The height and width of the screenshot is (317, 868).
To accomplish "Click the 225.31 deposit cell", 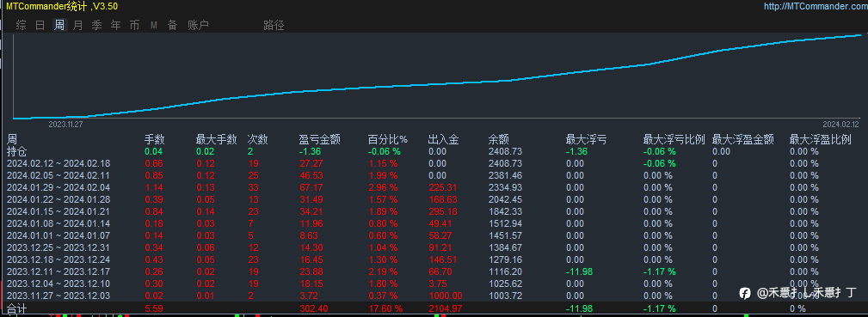I will [x=443, y=187].
